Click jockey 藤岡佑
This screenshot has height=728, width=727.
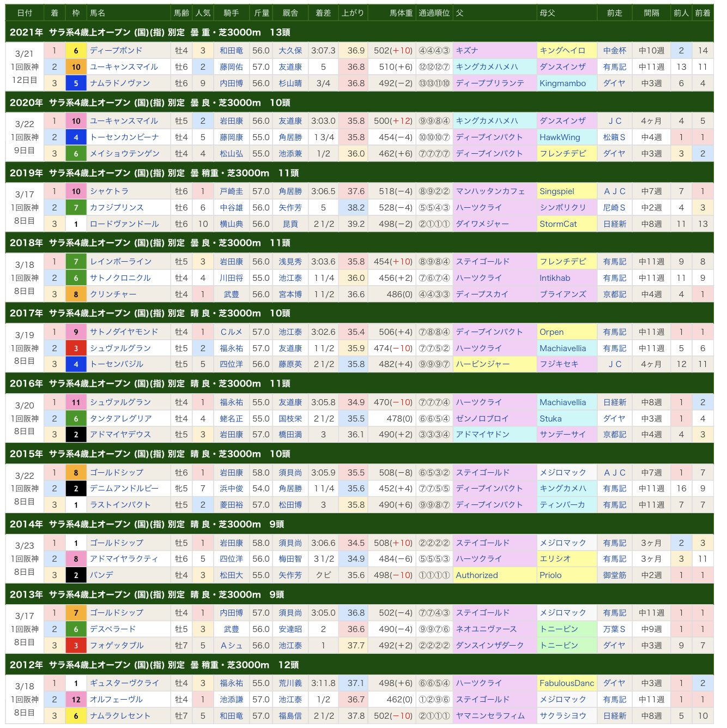(232, 67)
